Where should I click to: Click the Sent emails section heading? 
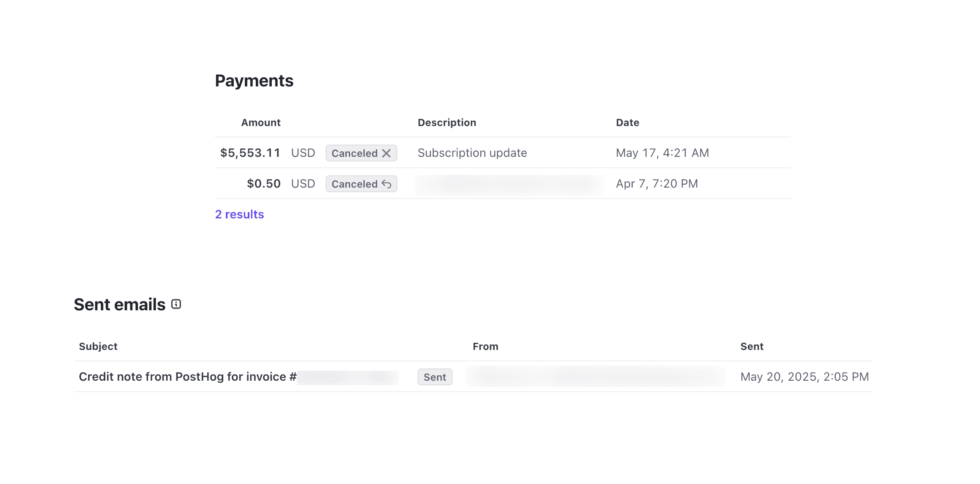point(120,304)
